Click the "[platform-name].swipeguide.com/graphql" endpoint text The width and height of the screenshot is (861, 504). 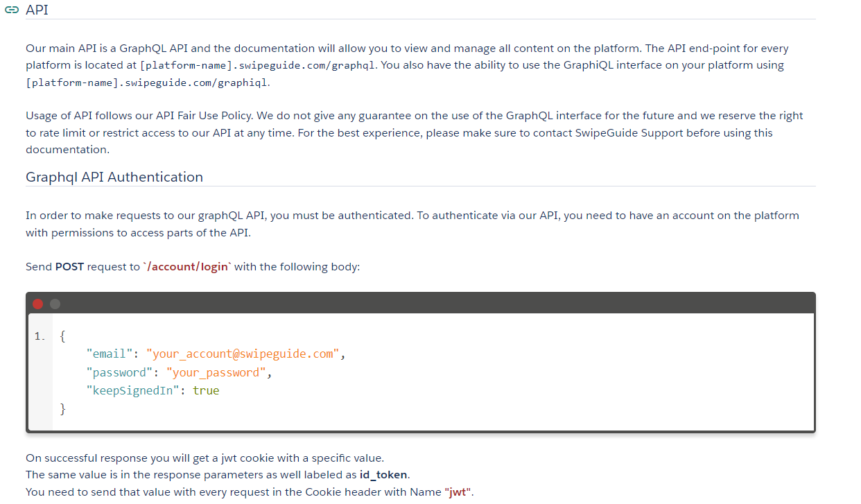pyautogui.click(x=259, y=66)
